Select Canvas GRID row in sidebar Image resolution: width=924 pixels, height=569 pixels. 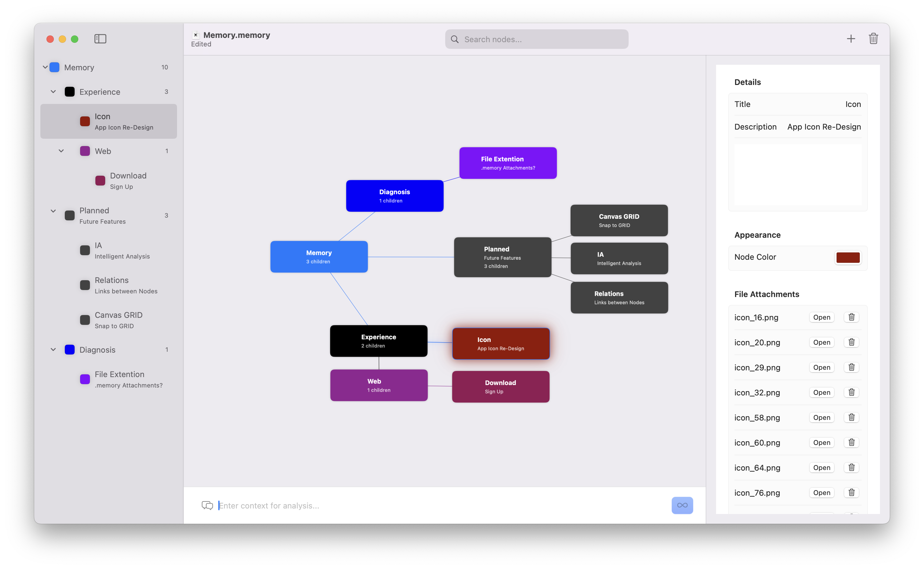click(x=109, y=320)
